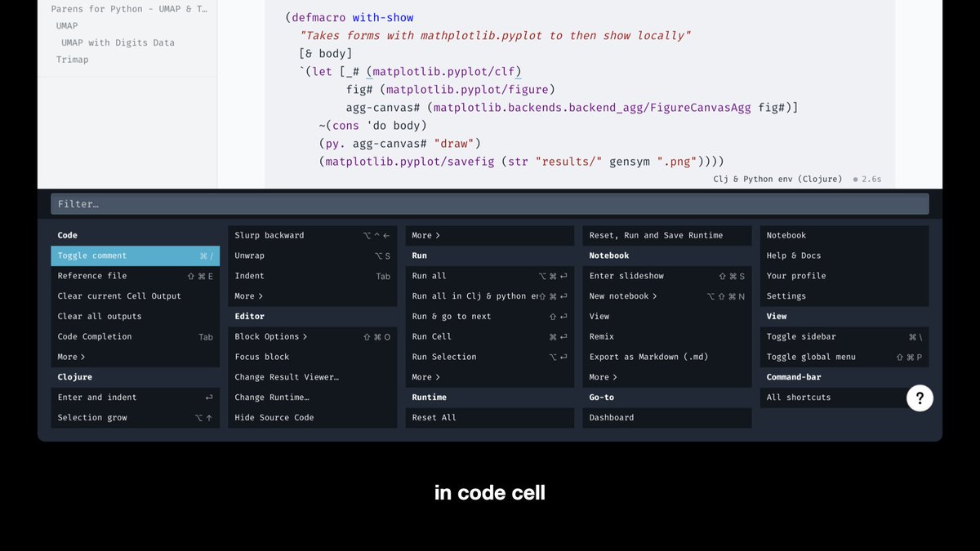980x551 pixels.
Task: Open Settings command
Action: 844,296
